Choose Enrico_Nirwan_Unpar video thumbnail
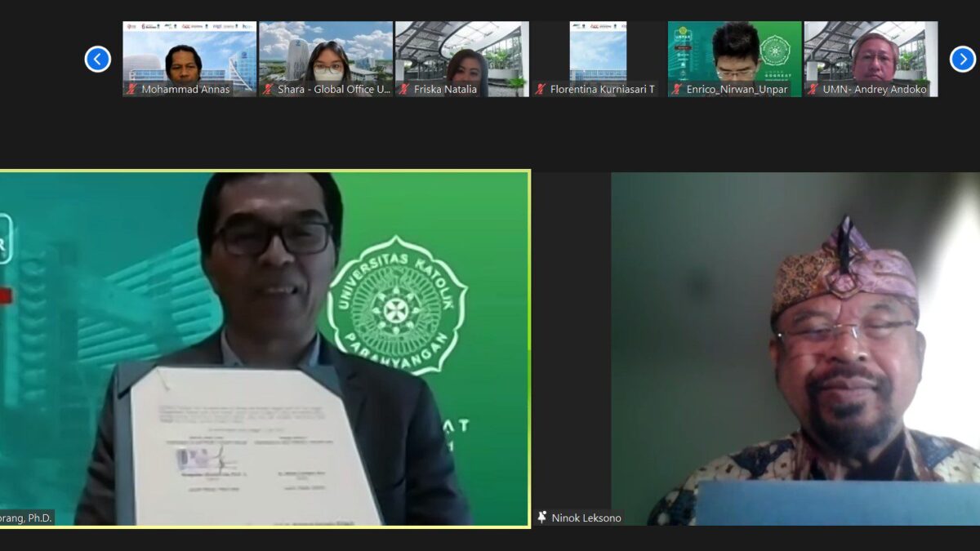980x551 pixels. click(734, 53)
